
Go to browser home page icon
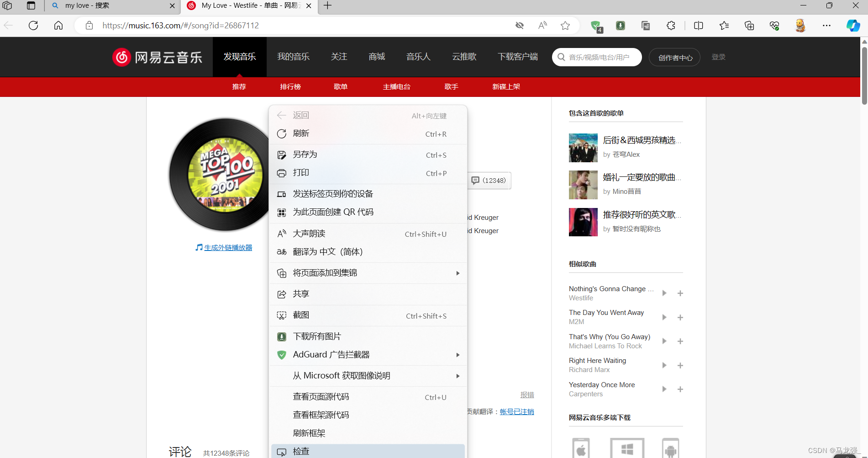[x=58, y=25]
